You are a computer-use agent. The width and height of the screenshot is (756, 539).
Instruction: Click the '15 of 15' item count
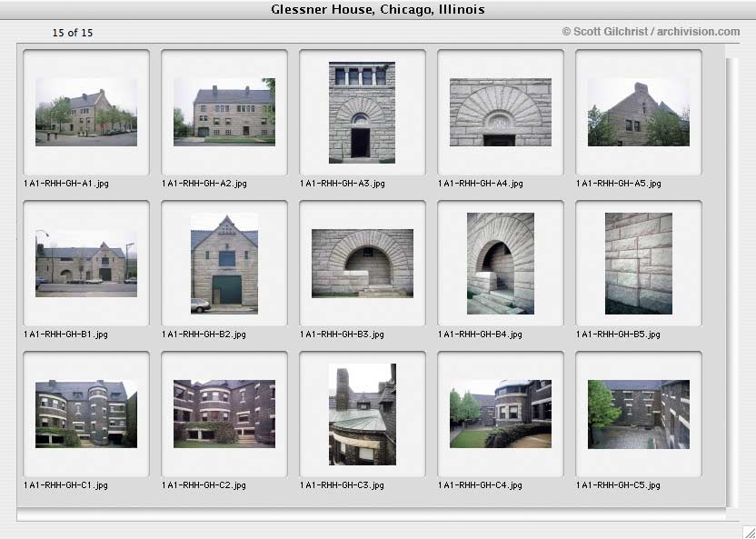[x=73, y=33]
